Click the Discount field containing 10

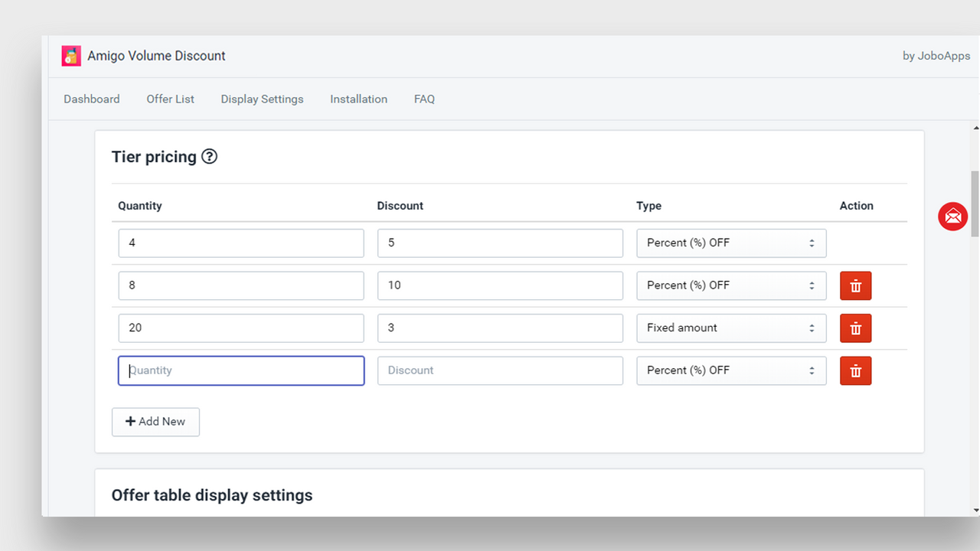[x=500, y=285]
